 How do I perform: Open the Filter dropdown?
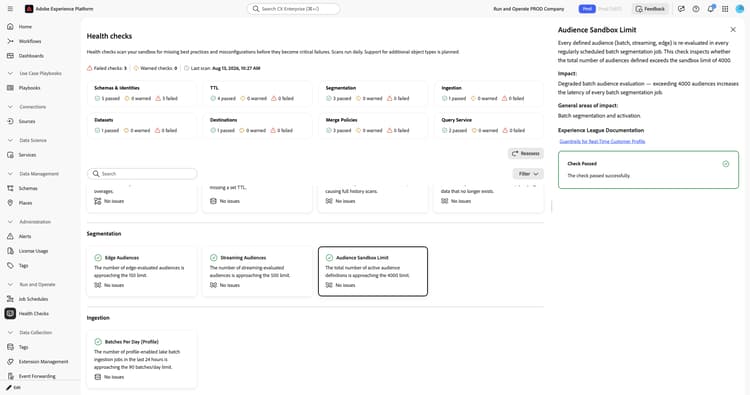(x=528, y=174)
